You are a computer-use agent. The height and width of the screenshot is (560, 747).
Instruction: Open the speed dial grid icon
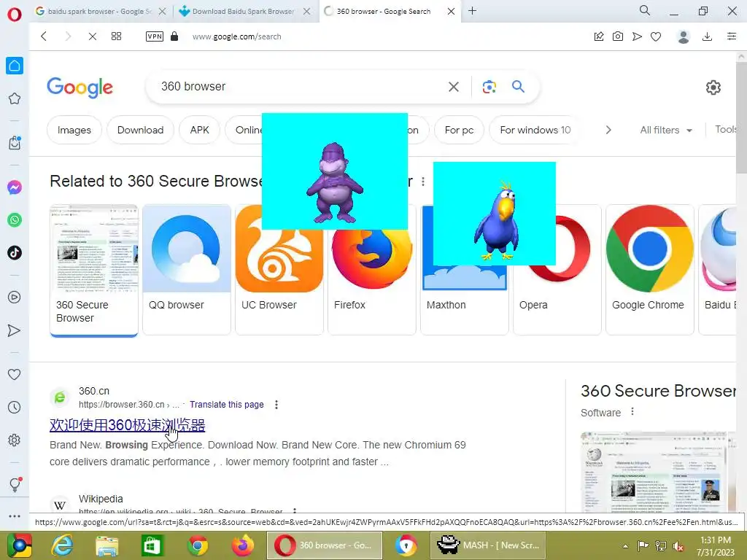click(116, 36)
